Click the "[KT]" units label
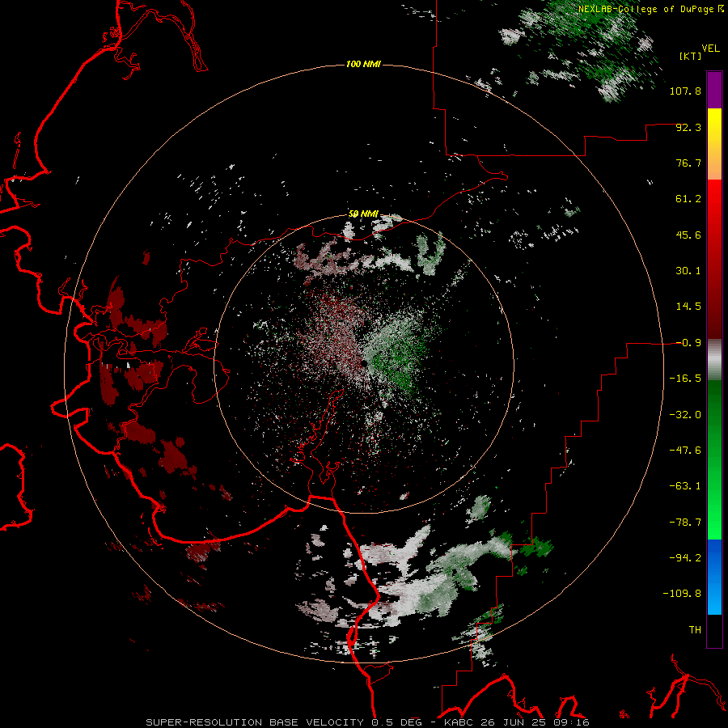 coord(690,56)
